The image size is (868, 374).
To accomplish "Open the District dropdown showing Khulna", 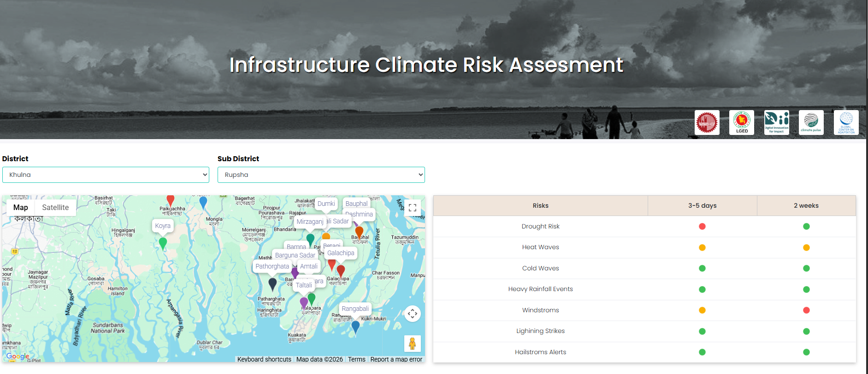I will (106, 175).
